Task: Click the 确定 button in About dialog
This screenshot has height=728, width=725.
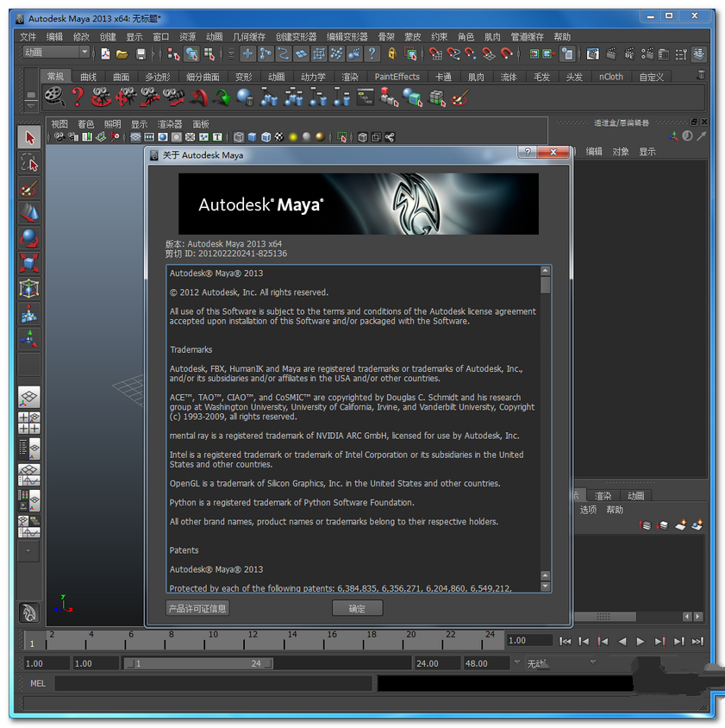Action: [x=358, y=608]
